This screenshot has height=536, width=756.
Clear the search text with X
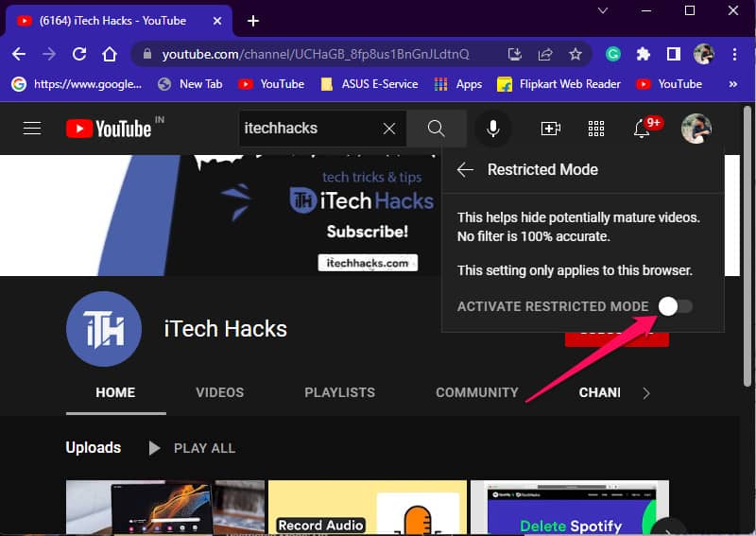pyautogui.click(x=388, y=129)
